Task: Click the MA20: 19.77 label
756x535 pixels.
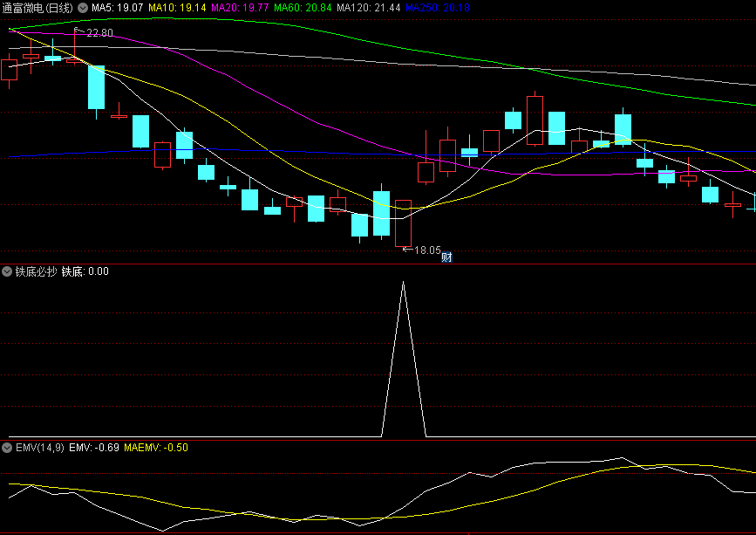Action: click(240, 8)
